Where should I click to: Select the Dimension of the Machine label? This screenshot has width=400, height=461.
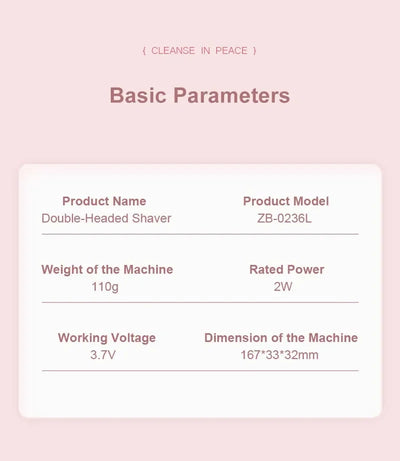[x=281, y=338]
